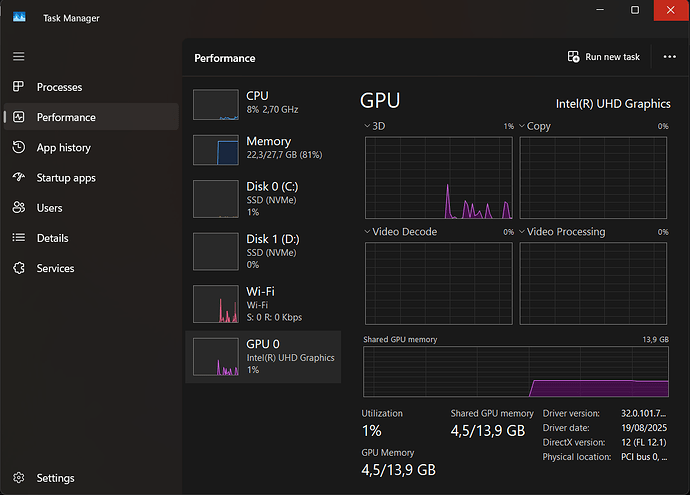Screen dimensions: 690x495
Task: Click Physical location "PCI bus 0, ..."
Action: [x=644, y=457]
